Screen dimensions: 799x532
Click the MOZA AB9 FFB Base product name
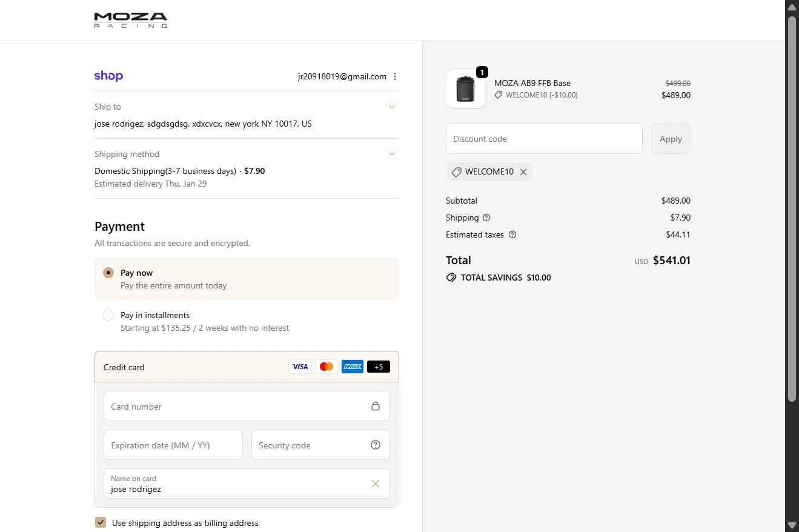(532, 83)
